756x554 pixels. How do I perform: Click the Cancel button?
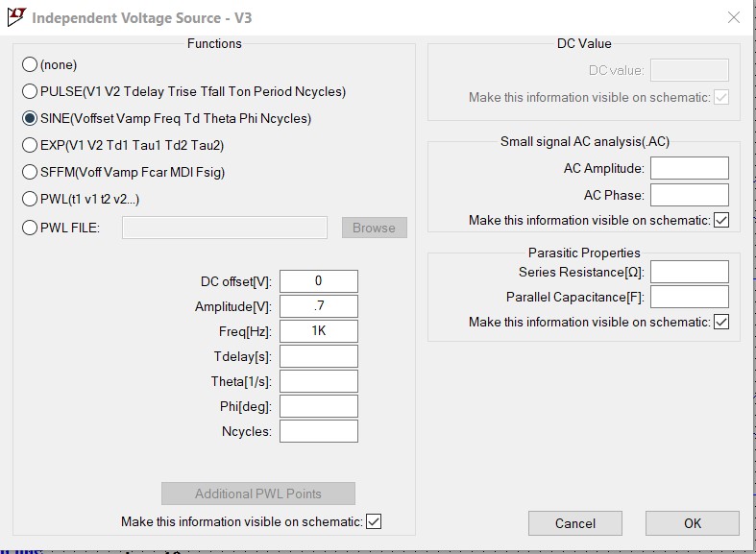(x=575, y=523)
